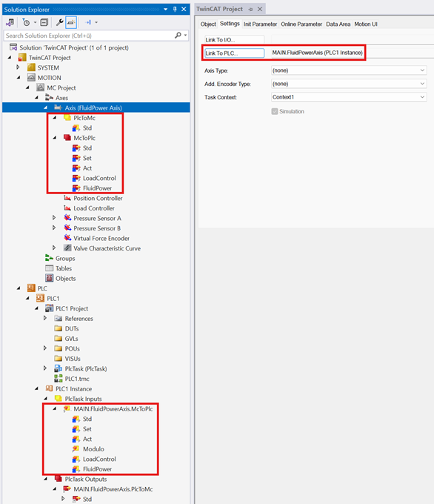Select Modulo under MAIN.FluidPowerAxis.McToPlc
The image size is (434, 504).
pos(93,449)
